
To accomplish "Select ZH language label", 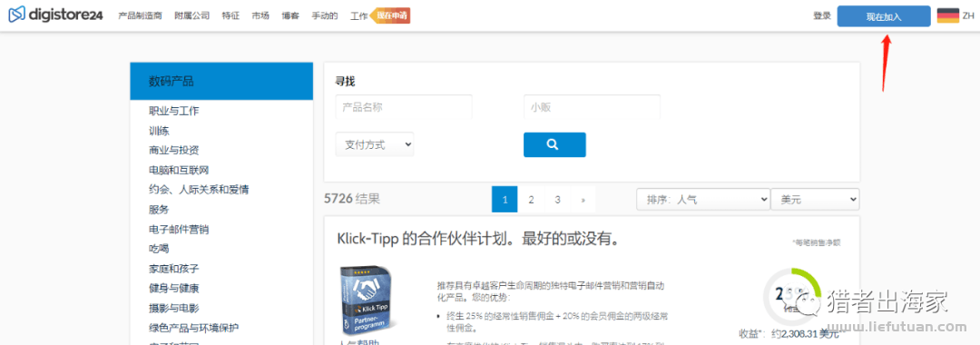I will (x=967, y=16).
